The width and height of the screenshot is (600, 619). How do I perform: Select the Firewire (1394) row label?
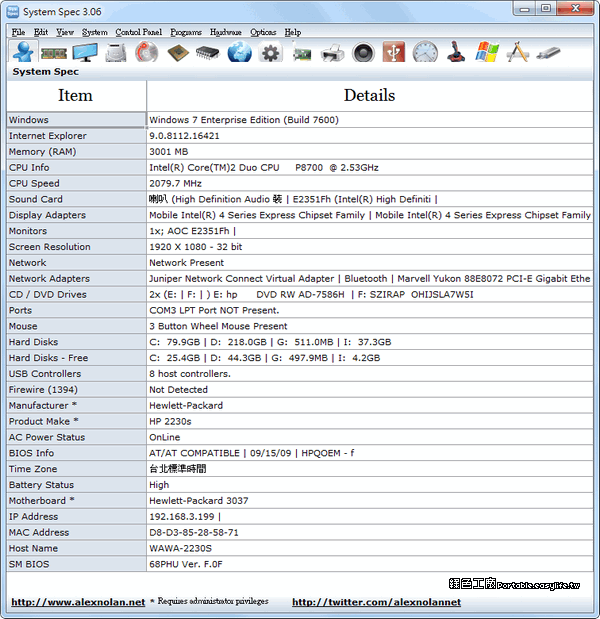[x=76, y=390]
